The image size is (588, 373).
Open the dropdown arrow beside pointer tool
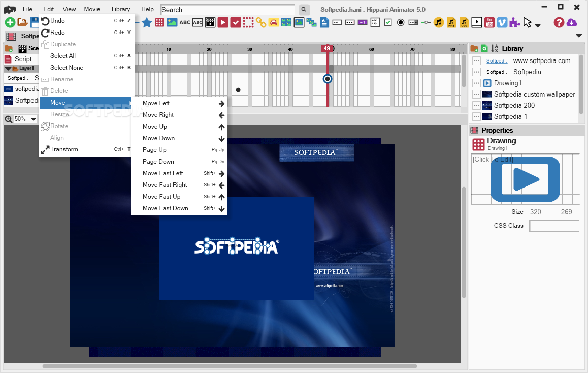coord(538,25)
